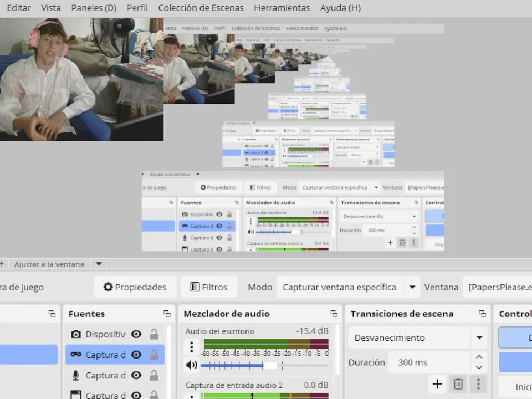
Task: Open the Ayuda (H) menu
Action: (340, 8)
